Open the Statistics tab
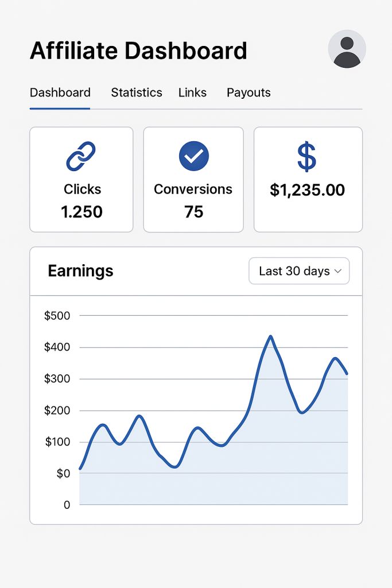The width and height of the screenshot is (392, 588). [x=137, y=92]
